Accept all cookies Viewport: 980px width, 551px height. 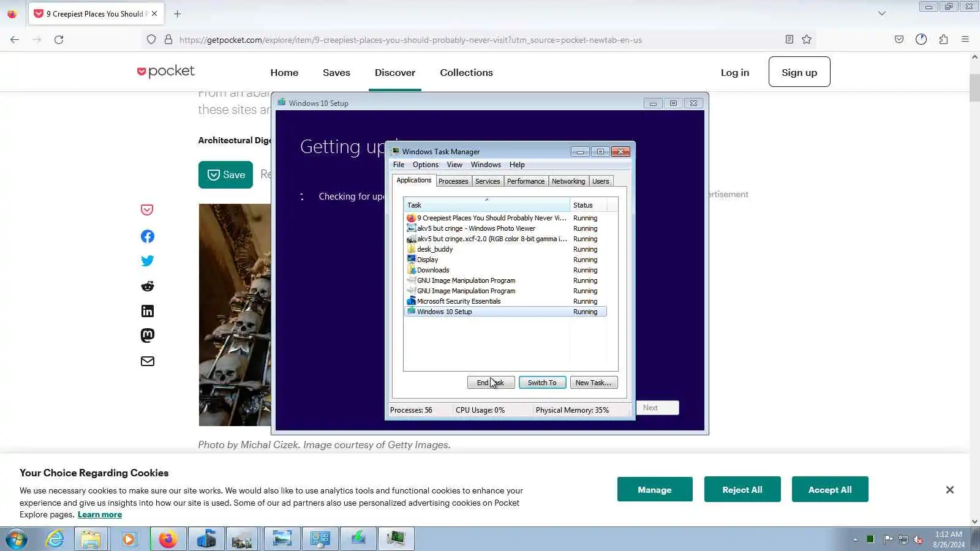click(x=830, y=489)
